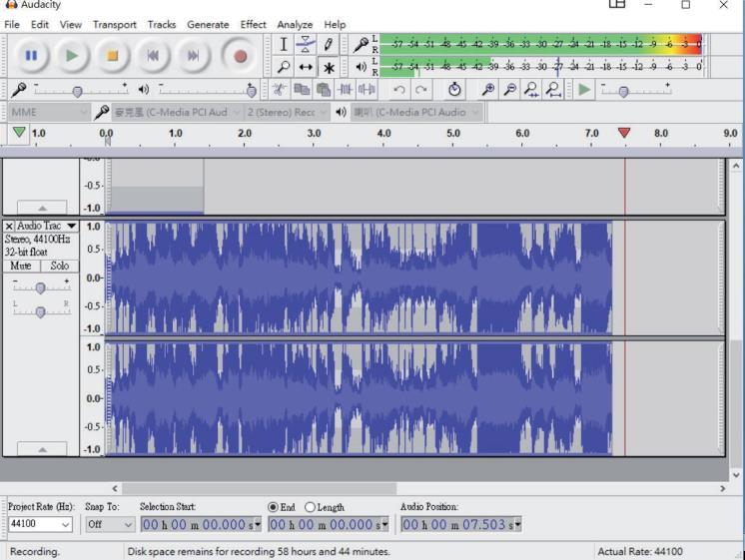Select the Envelope tool
Viewport: 745px width, 560px height.
point(306,45)
